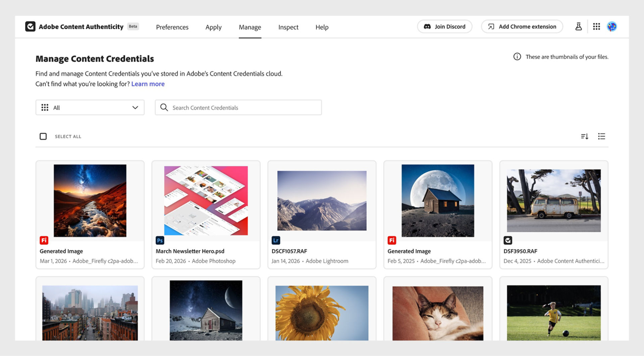Click the Firefly badge on Generated Image
The height and width of the screenshot is (356, 644).
pyautogui.click(x=44, y=240)
